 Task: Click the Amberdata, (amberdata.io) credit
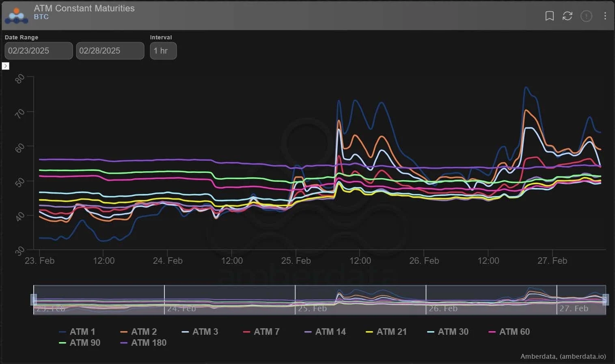pos(563,356)
